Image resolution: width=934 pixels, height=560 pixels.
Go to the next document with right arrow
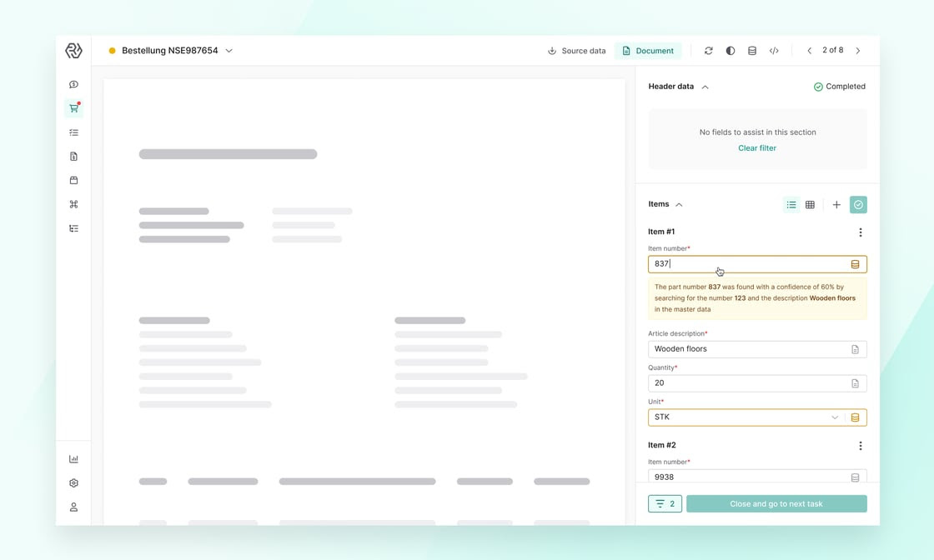coord(858,51)
